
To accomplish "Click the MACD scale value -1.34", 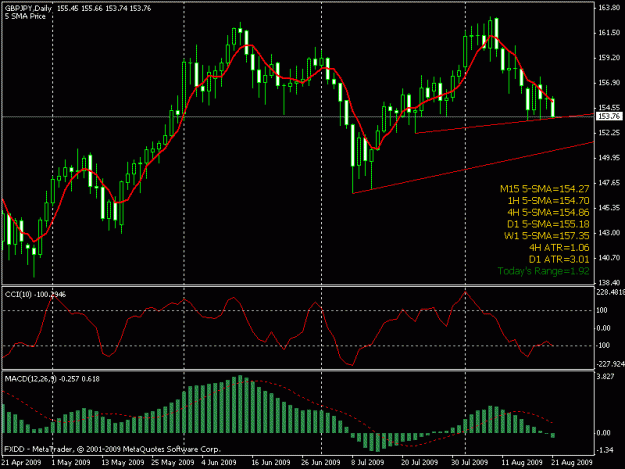I will point(605,450).
